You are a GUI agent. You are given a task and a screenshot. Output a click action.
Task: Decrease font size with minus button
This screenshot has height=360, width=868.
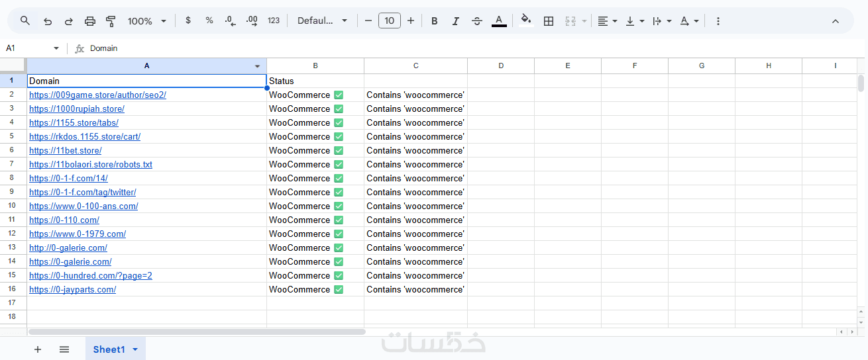click(368, 21)
